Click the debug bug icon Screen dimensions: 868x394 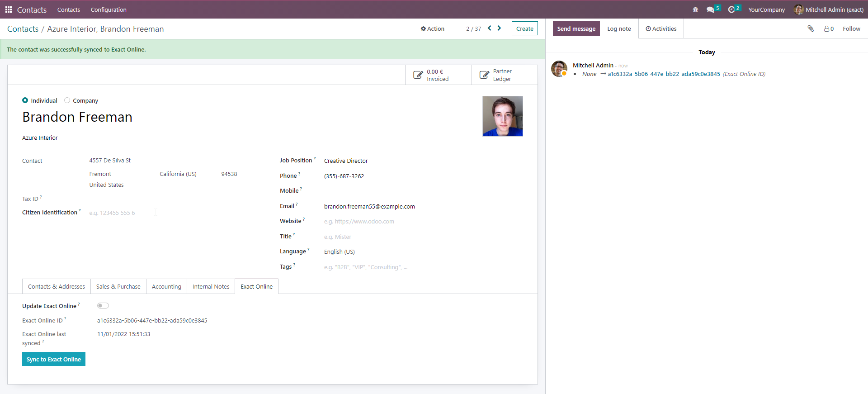coord(695,9)
